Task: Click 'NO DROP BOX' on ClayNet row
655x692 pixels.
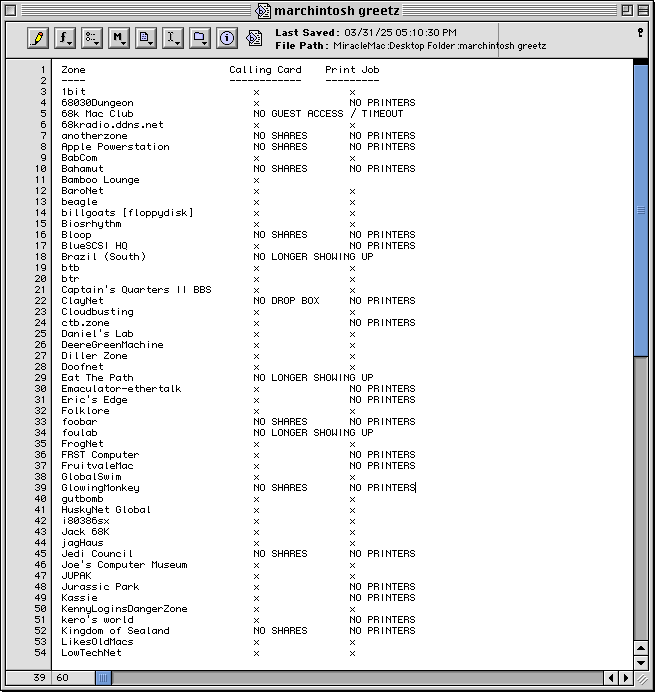Action: [x=286, y=301]
